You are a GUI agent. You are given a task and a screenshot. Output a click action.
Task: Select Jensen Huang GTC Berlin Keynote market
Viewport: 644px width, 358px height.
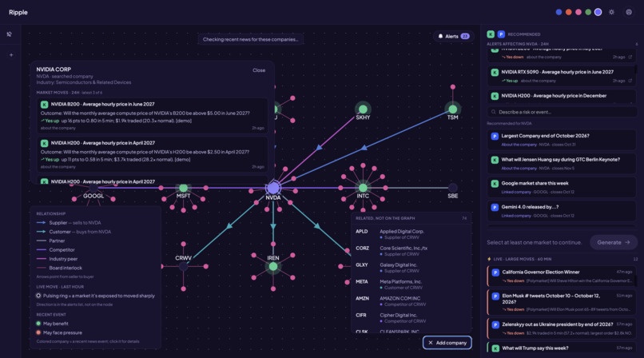tap(562, 163)
